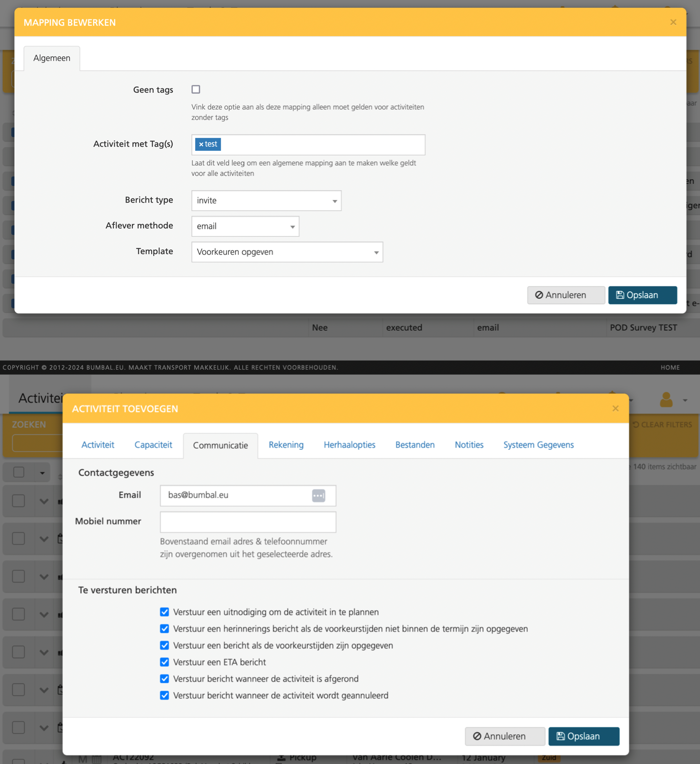This screenshot has width=700, height=764.
Task: Uncheck 'bericht wanneer de activiteit wordt geannuleerd'
Action: (165, 695)
